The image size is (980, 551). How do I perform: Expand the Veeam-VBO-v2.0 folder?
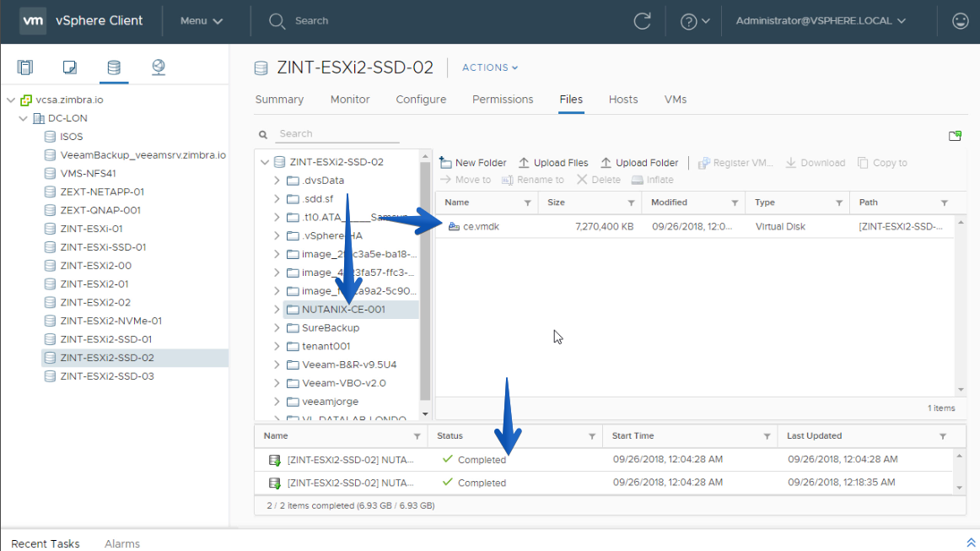[277, 383]
